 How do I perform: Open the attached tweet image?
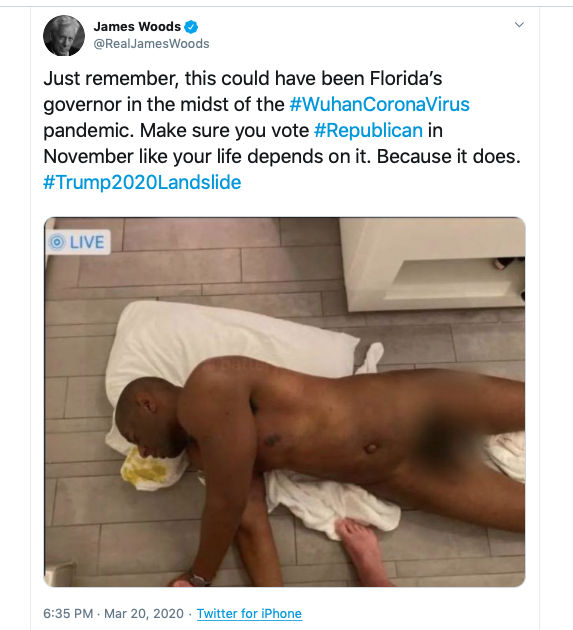[284, 402]
